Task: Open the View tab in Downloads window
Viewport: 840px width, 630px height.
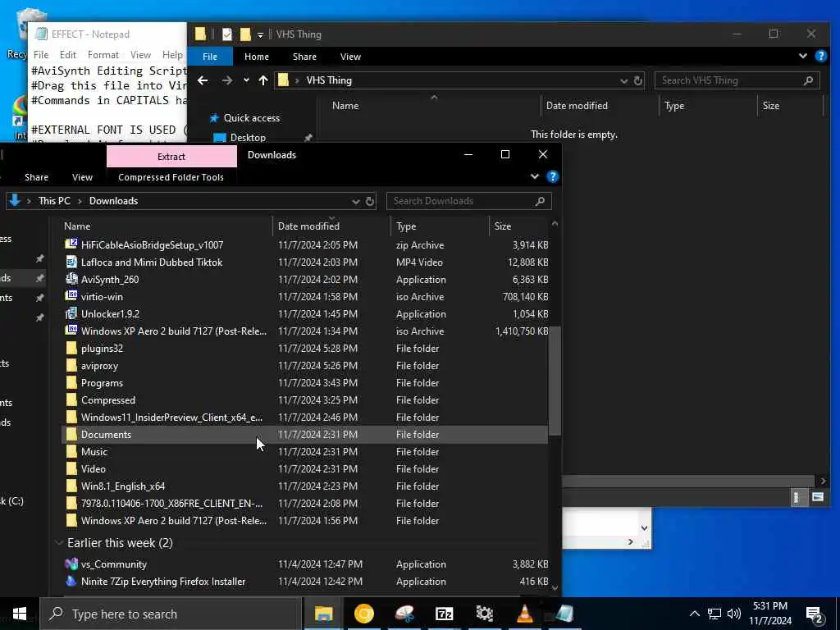Action: [83, 177]
